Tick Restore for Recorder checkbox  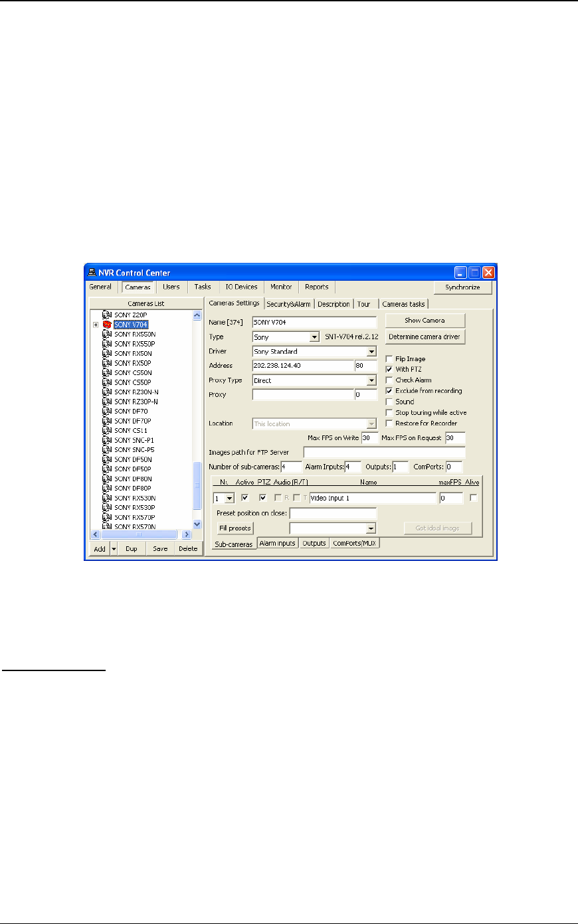389,423
